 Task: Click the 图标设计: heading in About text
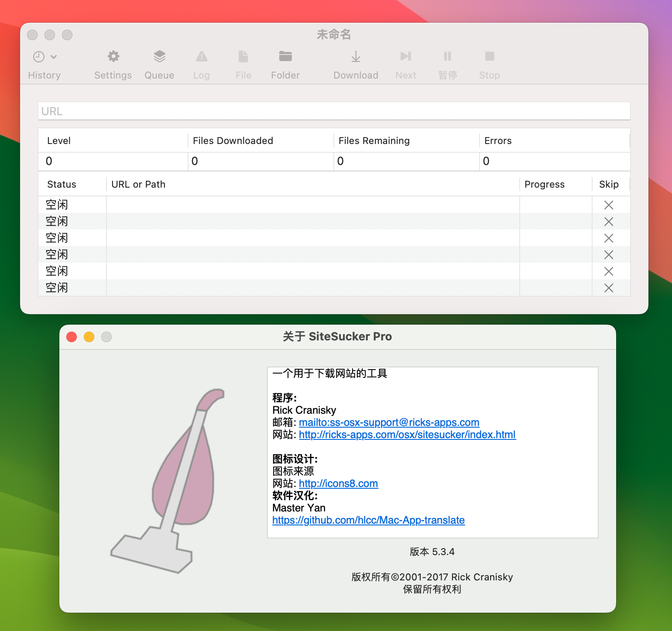click(x=295, y=459)
